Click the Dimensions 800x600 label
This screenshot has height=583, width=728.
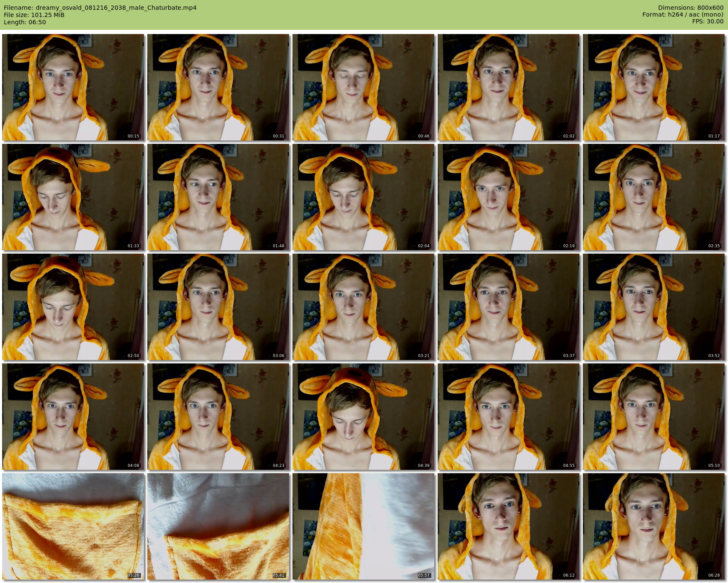691,8
